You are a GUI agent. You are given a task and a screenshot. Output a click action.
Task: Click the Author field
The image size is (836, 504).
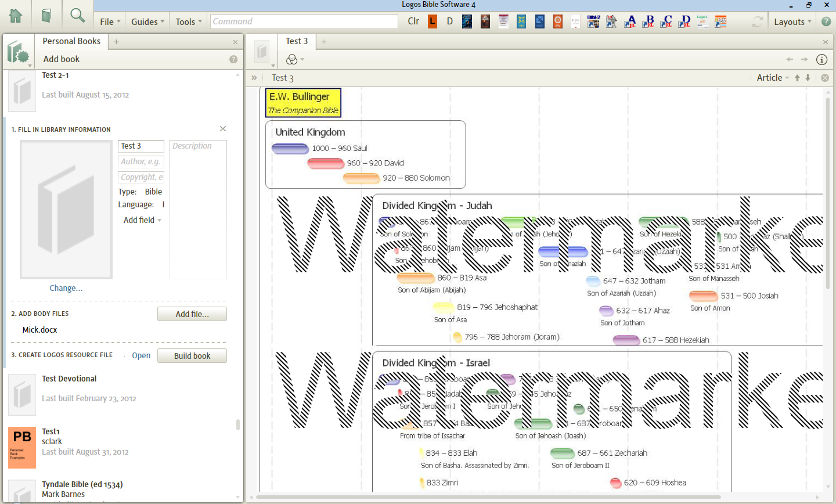point(141,161)
